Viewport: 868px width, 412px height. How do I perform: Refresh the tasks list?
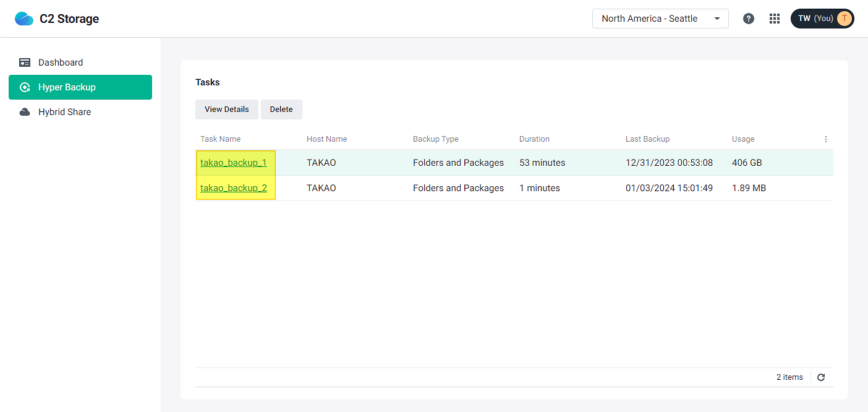821,377
